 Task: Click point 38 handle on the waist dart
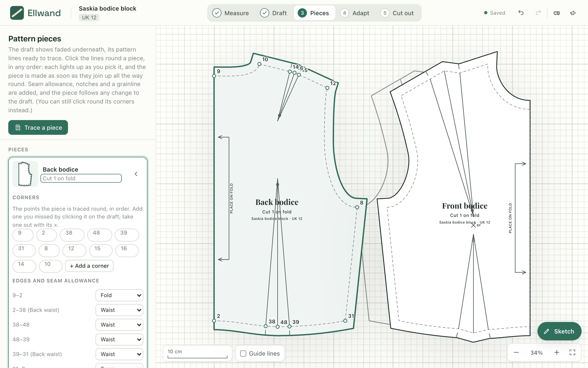tap(266, 326)
